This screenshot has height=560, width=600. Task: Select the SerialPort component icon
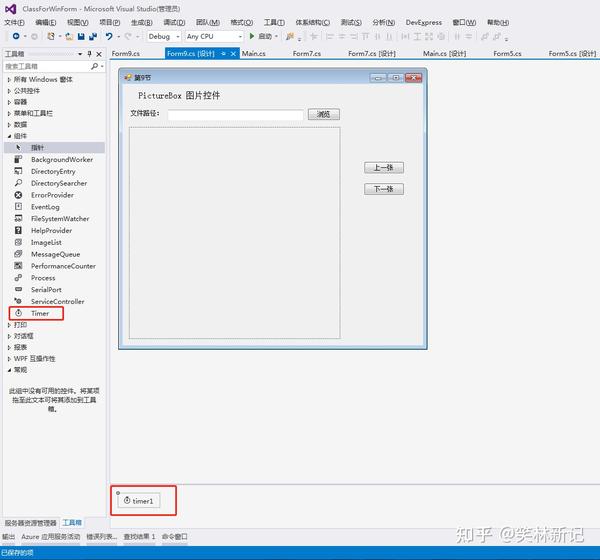(18, 290)
